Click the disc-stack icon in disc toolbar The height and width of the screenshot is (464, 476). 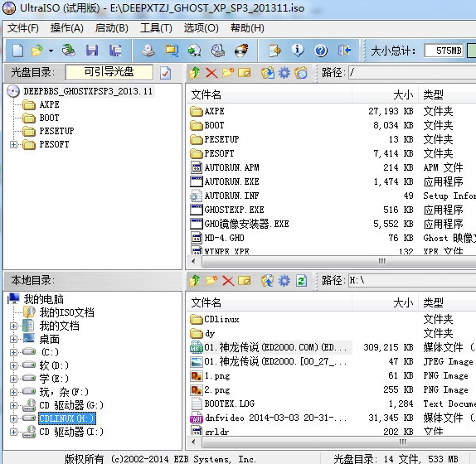[301, 73]
